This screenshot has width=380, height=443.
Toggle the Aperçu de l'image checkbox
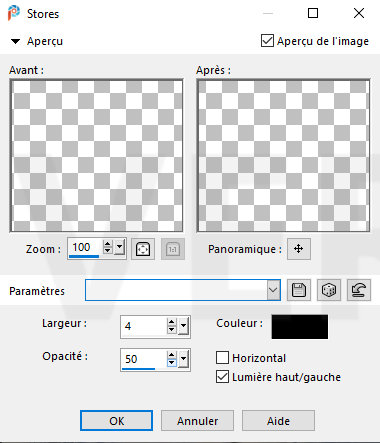pyautogui.click(x=267, y=41)
